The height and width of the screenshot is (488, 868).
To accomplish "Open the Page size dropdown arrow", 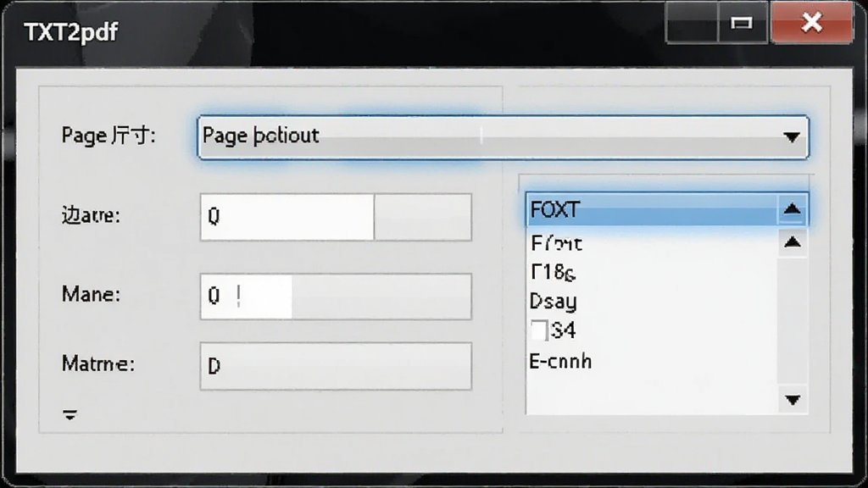I will point(792,136).
